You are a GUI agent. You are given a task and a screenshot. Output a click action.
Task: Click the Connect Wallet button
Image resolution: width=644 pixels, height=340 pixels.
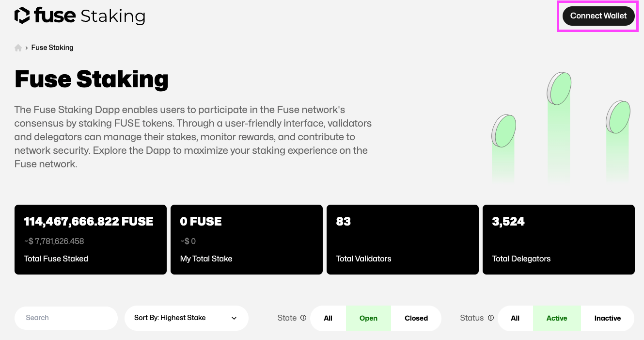[598, 16]
